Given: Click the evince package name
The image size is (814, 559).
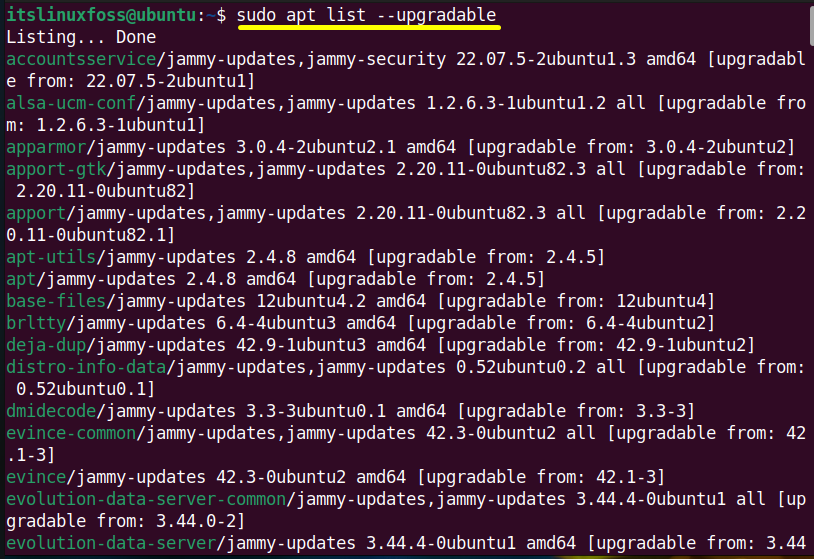Looking at the screenshot, I should tap(36, 477).
